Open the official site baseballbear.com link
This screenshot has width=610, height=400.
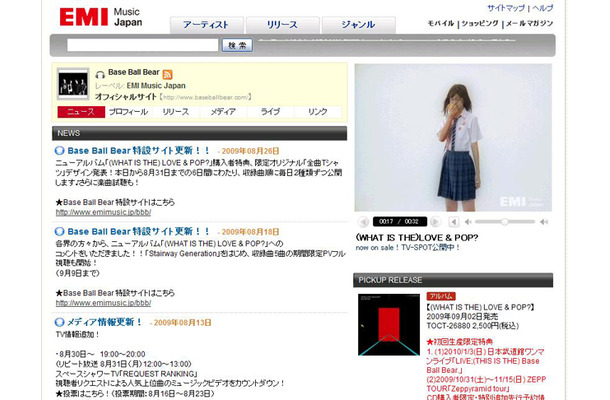click(205, 97)
